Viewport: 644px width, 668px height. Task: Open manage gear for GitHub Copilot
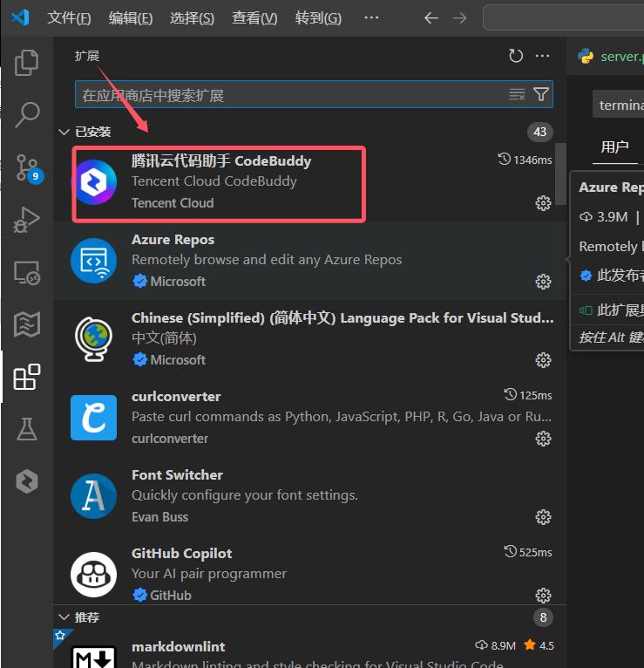point(543,596)
